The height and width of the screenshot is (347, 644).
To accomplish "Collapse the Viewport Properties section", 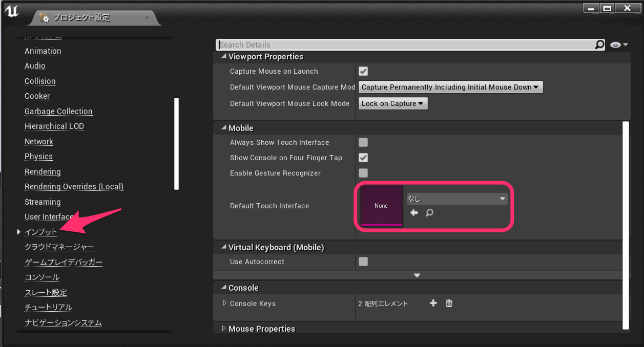I will (223, 56).
